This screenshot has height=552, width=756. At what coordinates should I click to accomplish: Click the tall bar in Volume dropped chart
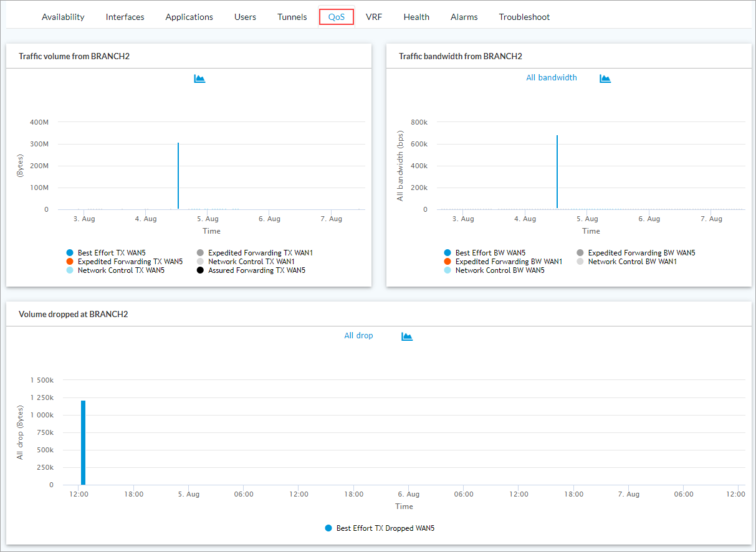coord(83,442)
